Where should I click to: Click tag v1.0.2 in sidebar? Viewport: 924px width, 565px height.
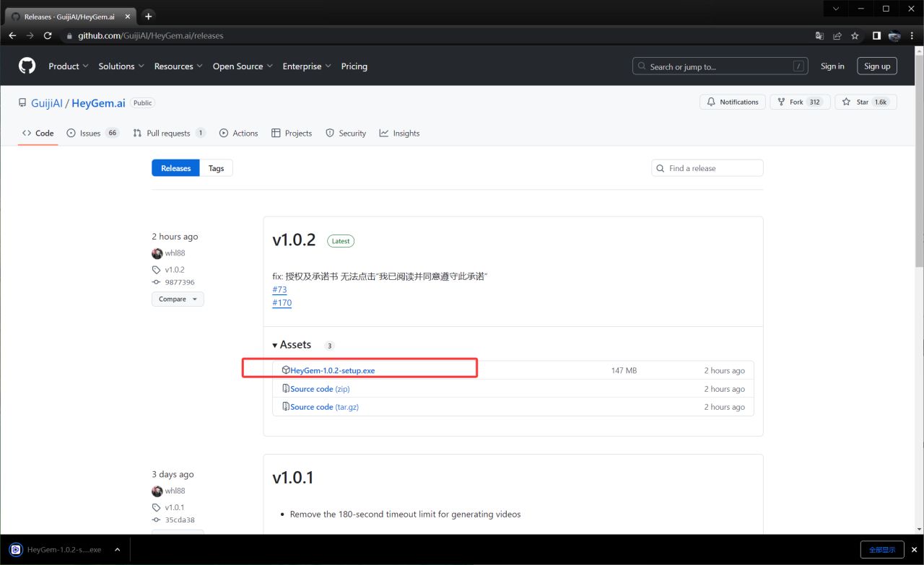click(175, 270)
